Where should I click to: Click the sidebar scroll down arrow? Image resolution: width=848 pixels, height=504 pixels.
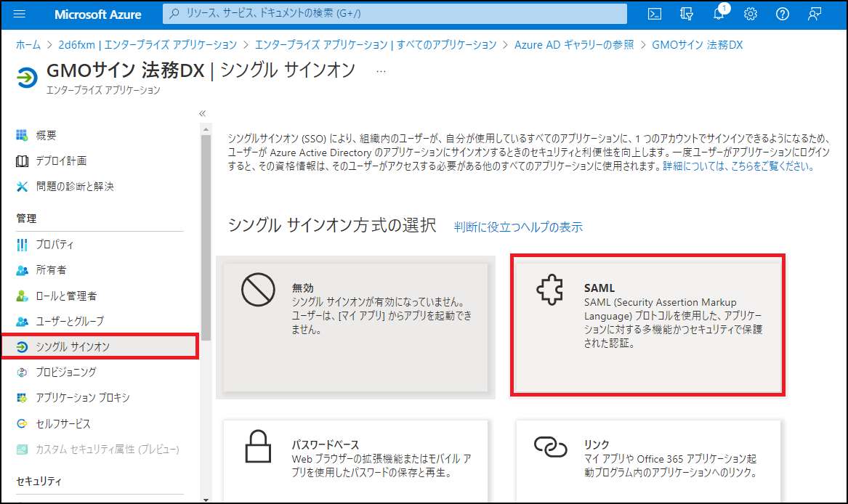click(206, 500)
